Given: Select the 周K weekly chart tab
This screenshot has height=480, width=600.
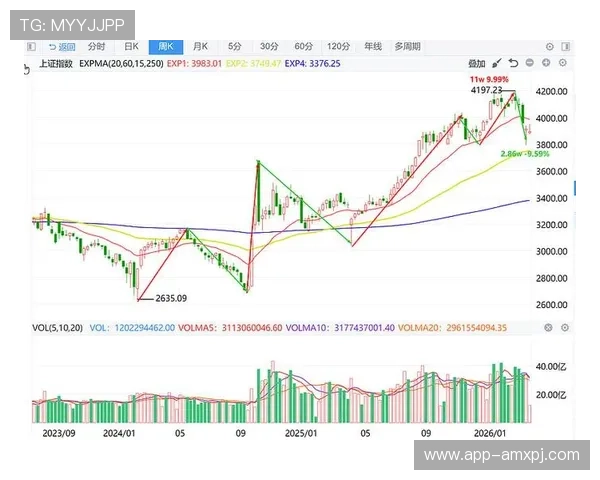Looking at the screenshot, I should coord(166,47).
